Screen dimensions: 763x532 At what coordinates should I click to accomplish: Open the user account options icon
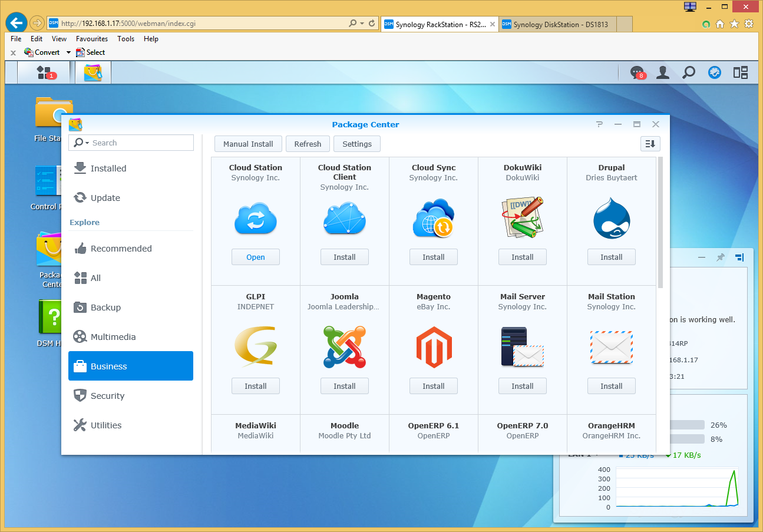663,72
